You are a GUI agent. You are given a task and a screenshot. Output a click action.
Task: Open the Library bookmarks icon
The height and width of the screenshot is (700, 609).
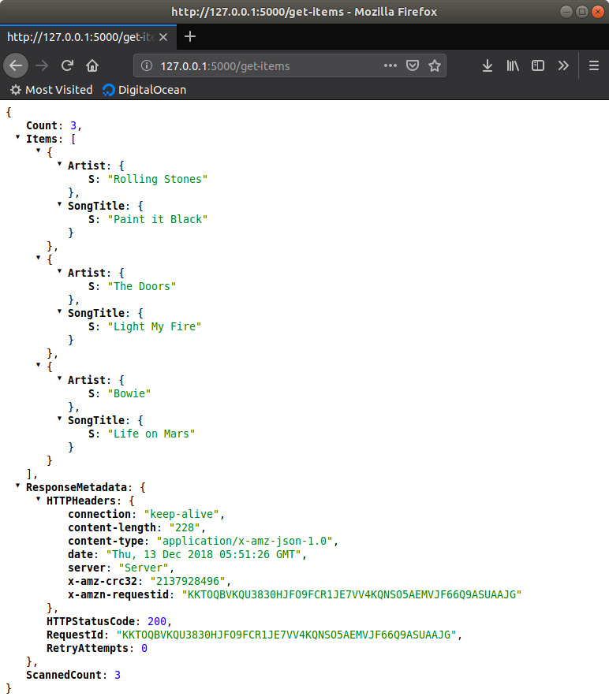point(513,65)
